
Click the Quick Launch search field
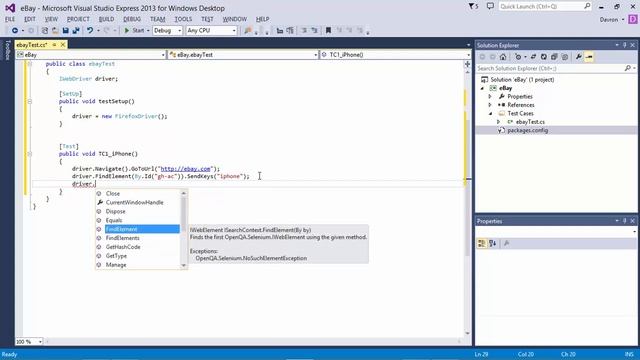pos(542,7)
